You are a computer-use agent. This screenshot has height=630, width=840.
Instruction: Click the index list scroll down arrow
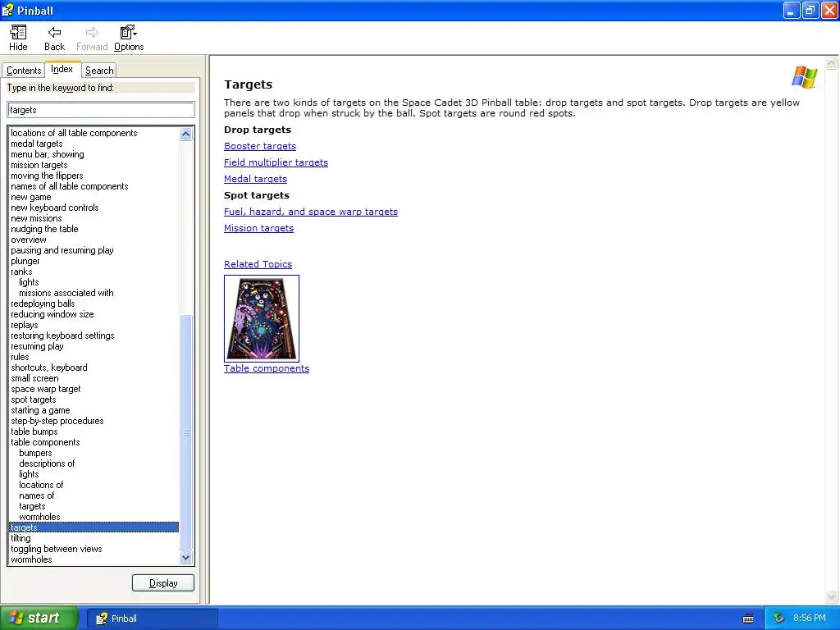click(x=186, y=558)
